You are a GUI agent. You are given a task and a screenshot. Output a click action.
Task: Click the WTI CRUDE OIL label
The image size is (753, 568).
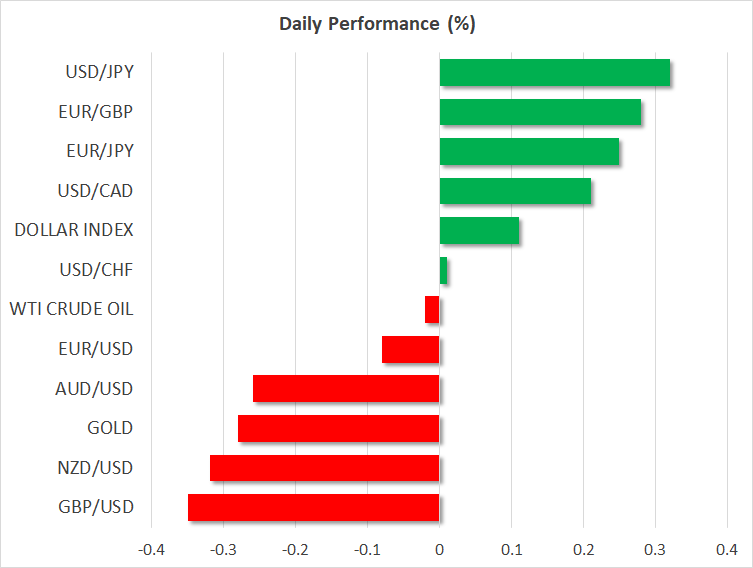coord(70,310)
